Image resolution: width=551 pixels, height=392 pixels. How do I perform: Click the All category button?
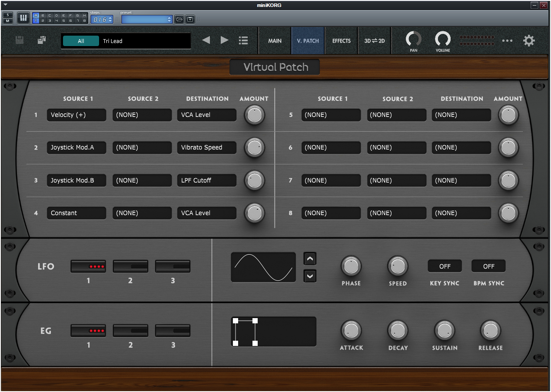[81, 41]
